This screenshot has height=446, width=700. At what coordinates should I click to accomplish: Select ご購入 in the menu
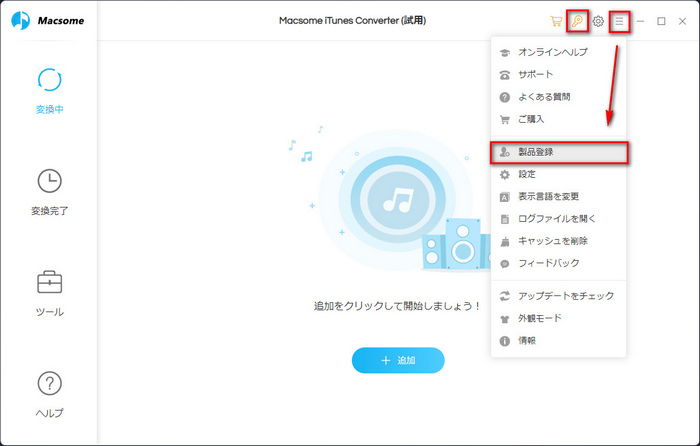[558, 119]
